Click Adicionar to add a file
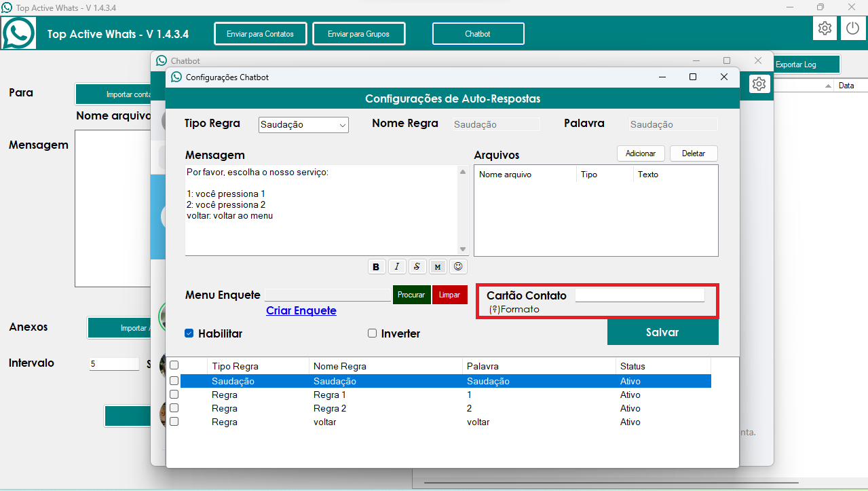The width and height of the screenshot is (868, 491). pyautogui.click(x=641, y=153)
